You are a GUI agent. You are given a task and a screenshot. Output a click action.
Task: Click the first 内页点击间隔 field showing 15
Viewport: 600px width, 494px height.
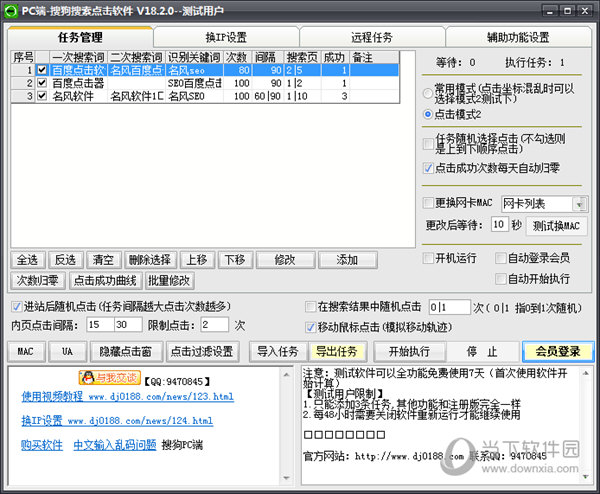pos(100,324)
